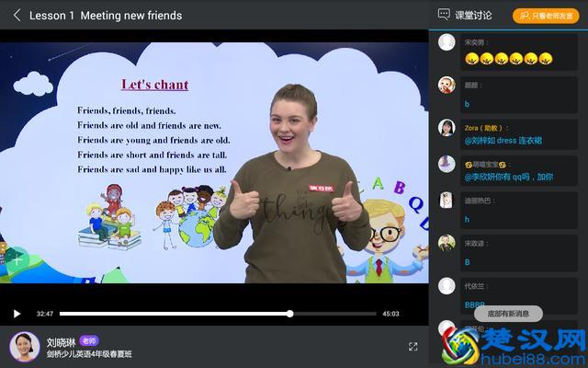Click 颜颜's baby avatar in chat

pos(447,85)
